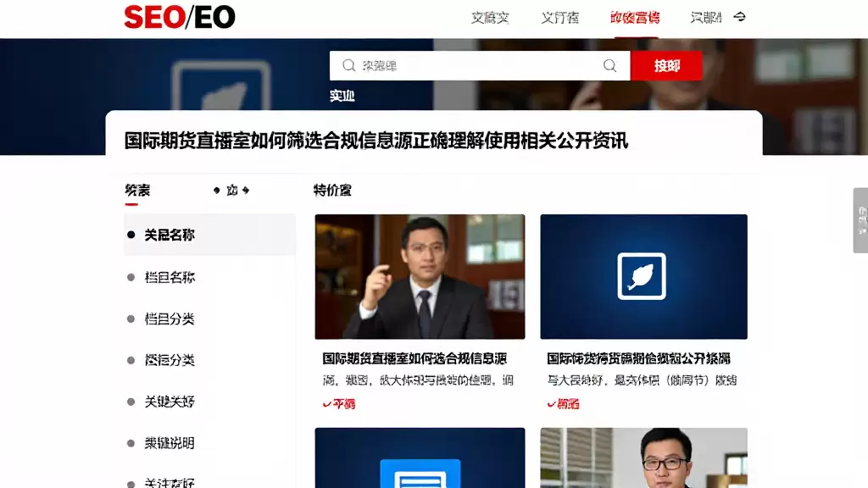Open blue thumbnail with leaf icon

coord(644,277)
